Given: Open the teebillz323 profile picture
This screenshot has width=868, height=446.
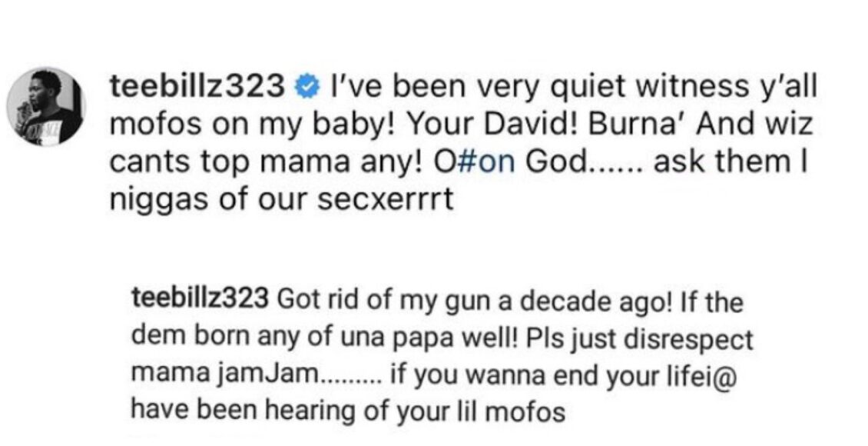Looking at the screenshot, I should click(x=46, y=106).
